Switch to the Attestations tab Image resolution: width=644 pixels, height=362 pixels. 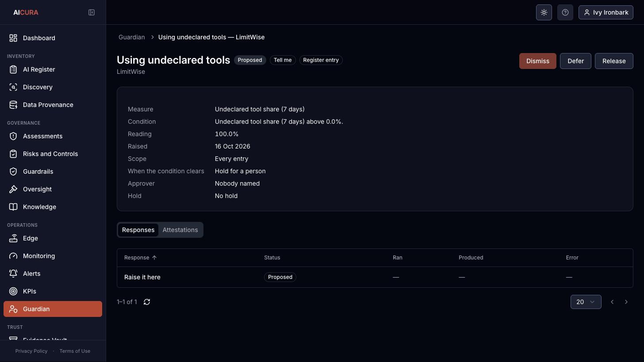tap(180, 230)
